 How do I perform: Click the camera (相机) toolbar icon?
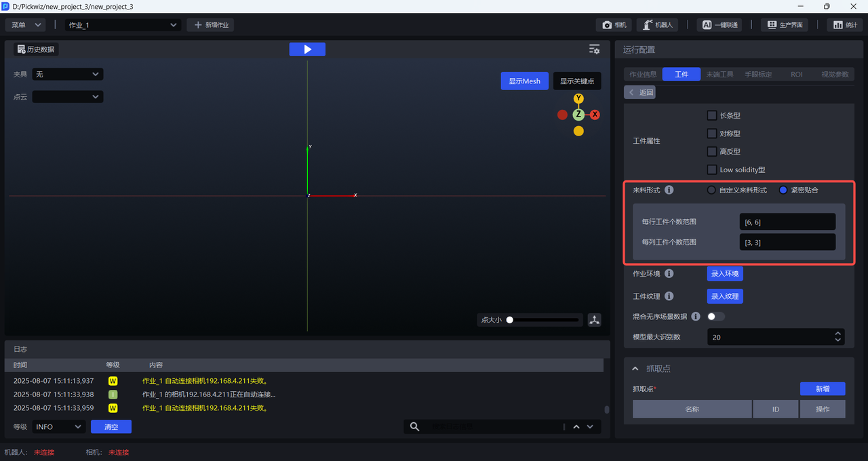pos(614,25)
